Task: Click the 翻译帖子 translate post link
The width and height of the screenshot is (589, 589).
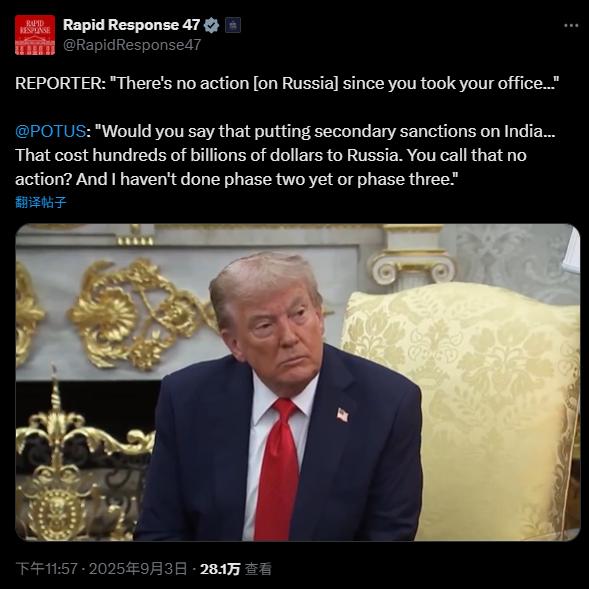Action: [x=41, y=202]
